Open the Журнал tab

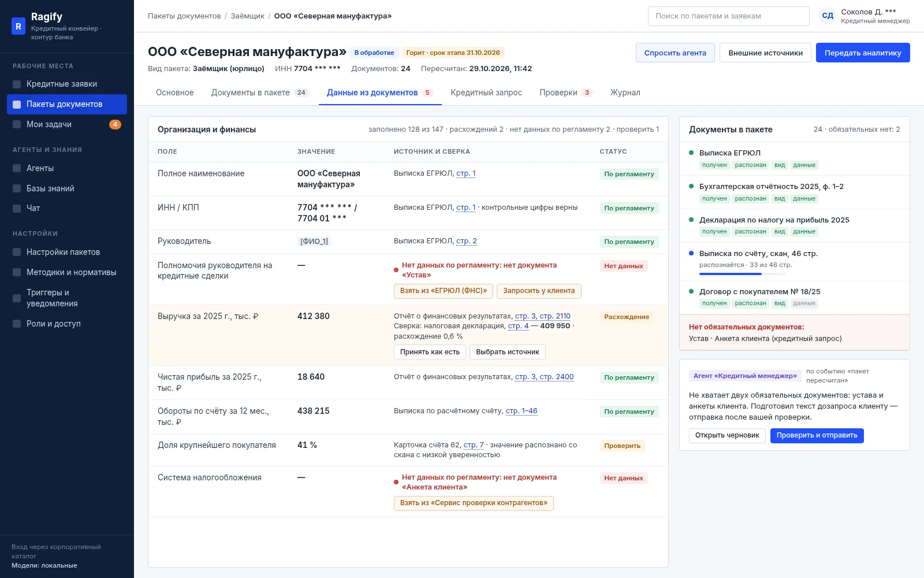click(x=625, y=92)
